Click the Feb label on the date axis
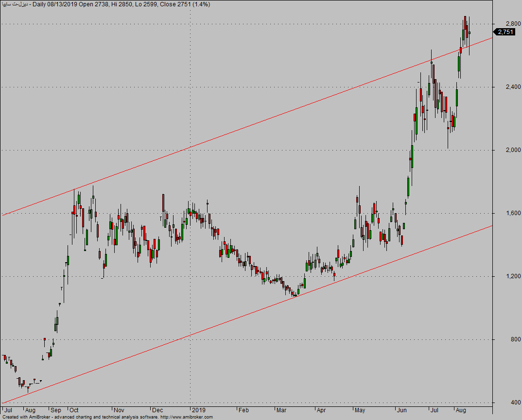Viewport: 522px width, 420px height. (x=244, y=410)
